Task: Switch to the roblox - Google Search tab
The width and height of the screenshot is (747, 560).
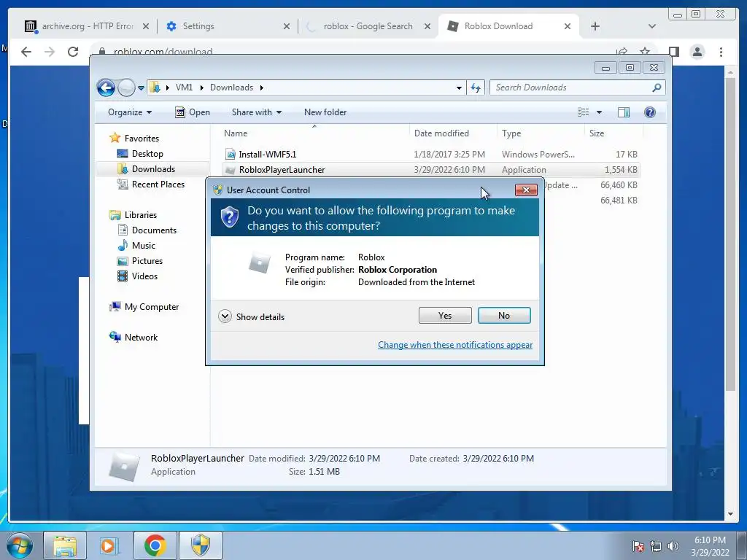Action: 368,26
